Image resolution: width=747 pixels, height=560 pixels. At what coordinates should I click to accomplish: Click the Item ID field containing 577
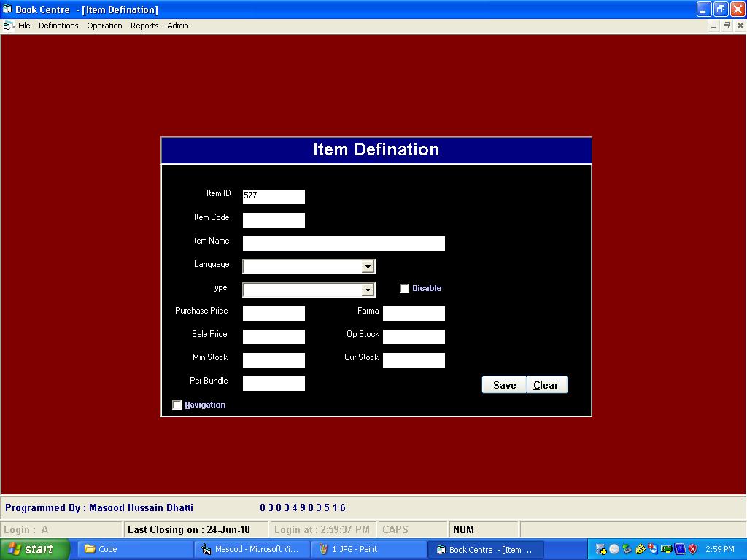point(274,197)
